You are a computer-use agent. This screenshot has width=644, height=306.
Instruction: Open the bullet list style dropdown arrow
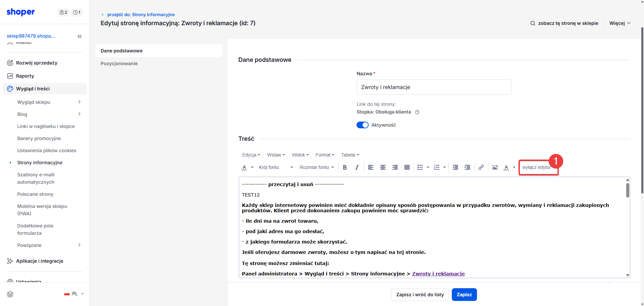coord(428,167)
